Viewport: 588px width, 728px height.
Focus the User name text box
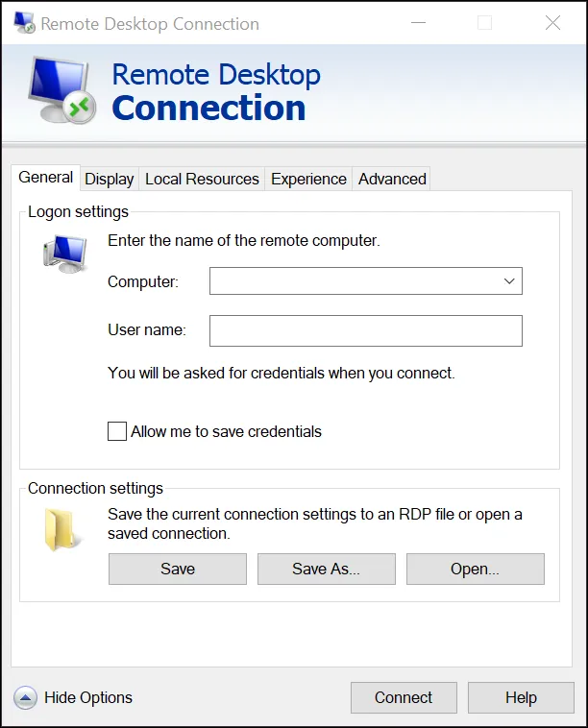click(x=366, y=331)
